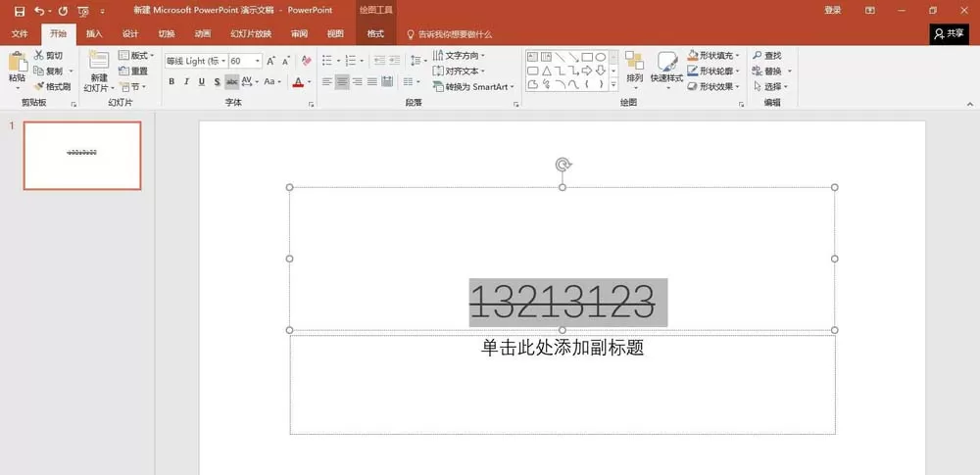
Task: Clear all formatting eraser icon
Action: (x=306, y=61)
